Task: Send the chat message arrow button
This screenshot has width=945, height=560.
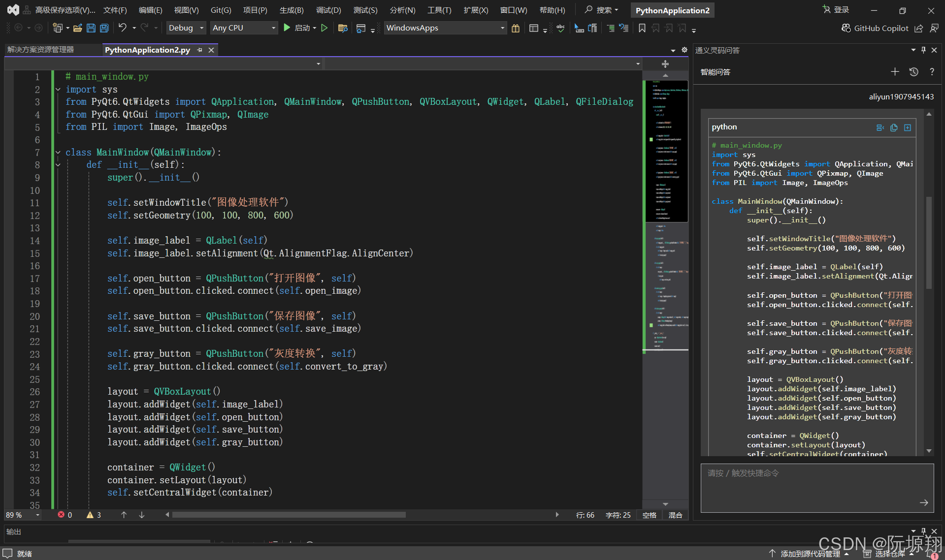Action: [x=924, y=502]
